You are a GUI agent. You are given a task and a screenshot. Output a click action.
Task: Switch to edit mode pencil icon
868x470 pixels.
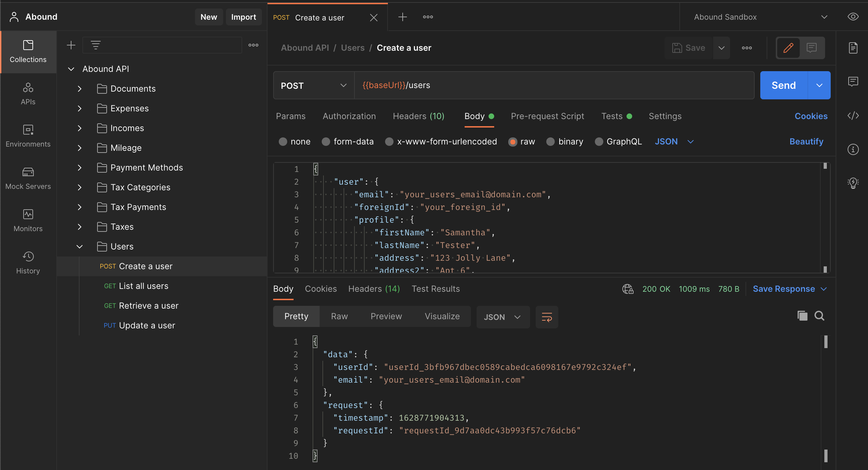788,48
